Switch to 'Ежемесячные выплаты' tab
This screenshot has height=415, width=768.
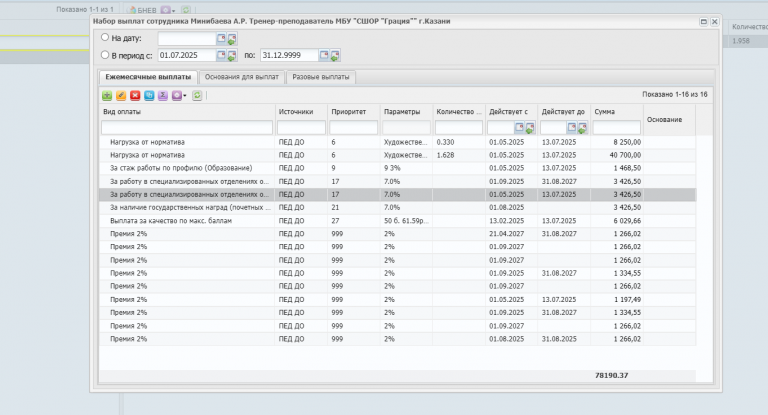[148, 77]
